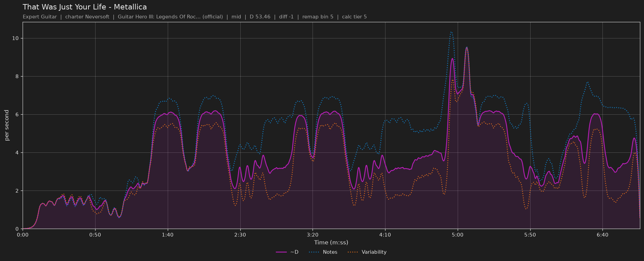Screen dimensions: 644x261
Task: Click 'Guitar Hero III: Legends Of Roc... (official)' text
Action: coord(170,17)
